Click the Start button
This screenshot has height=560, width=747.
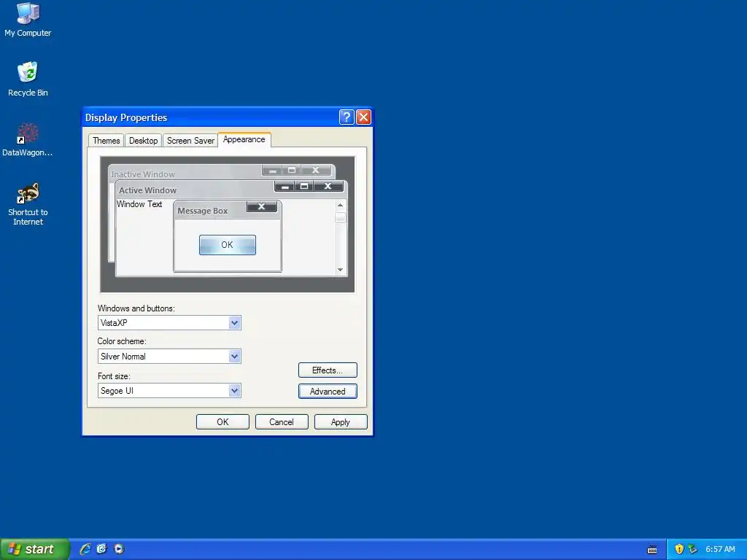[34, 549]
